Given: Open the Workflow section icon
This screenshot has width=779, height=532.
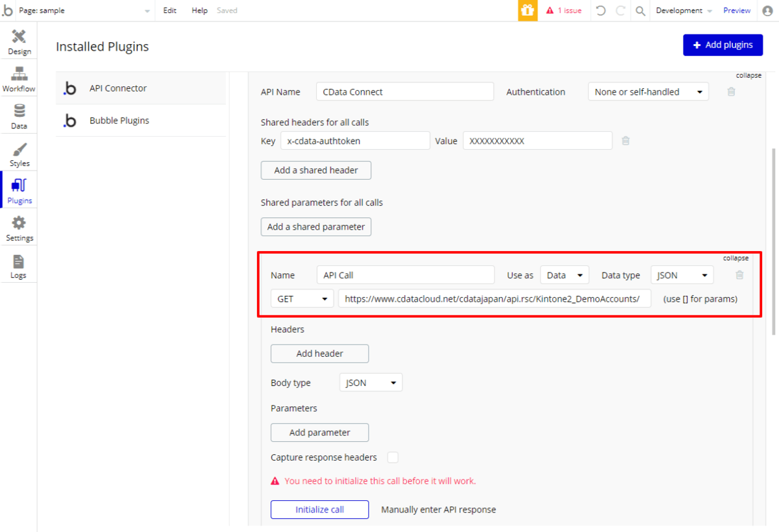Looking at the screenshot, I should point(19,74).
